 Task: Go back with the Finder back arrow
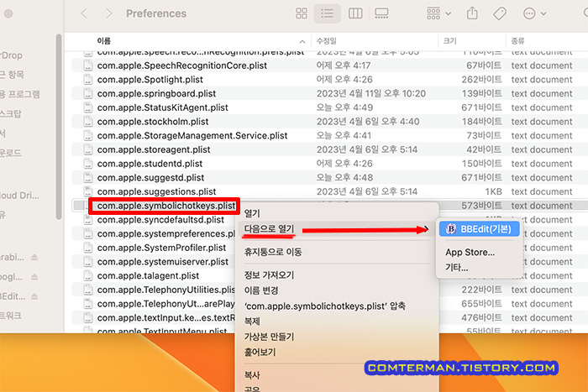click(84, 13)
